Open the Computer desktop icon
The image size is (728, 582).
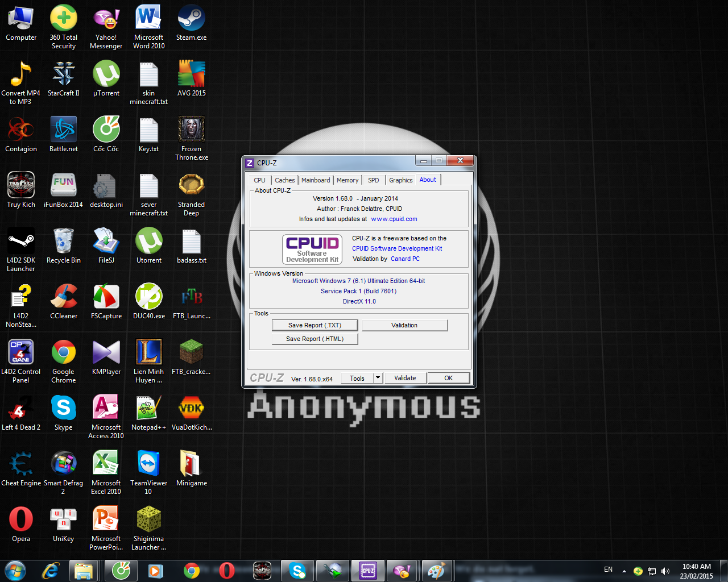click(21, 23)
